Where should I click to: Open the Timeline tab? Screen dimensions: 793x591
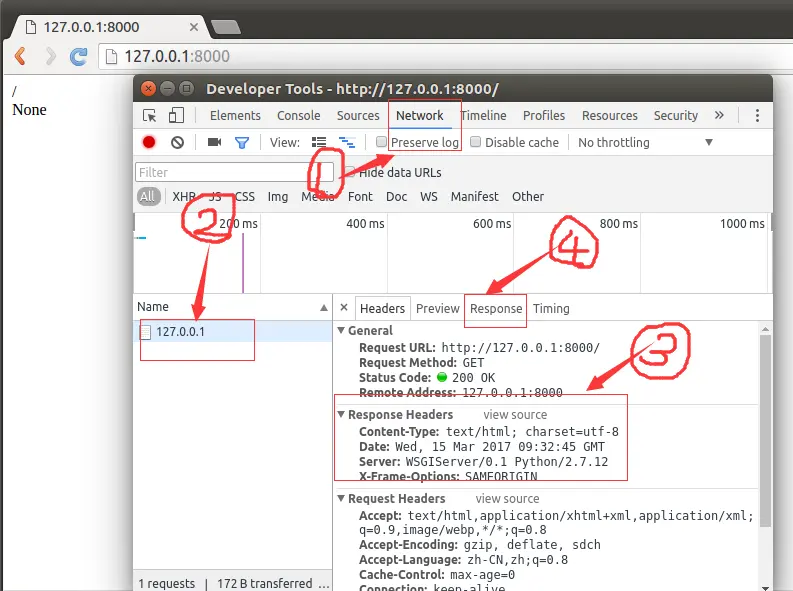coord(483,116)
